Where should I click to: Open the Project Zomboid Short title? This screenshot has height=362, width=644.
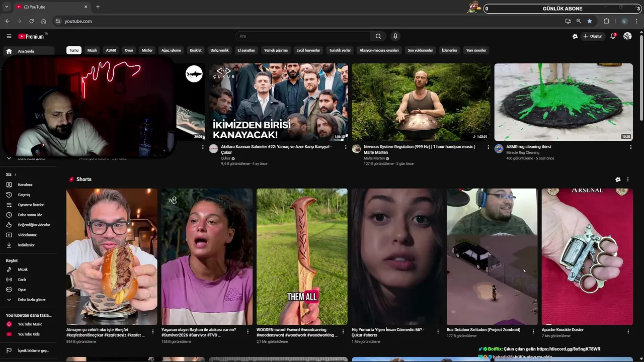pyautogui.click(x=482, y=330)
